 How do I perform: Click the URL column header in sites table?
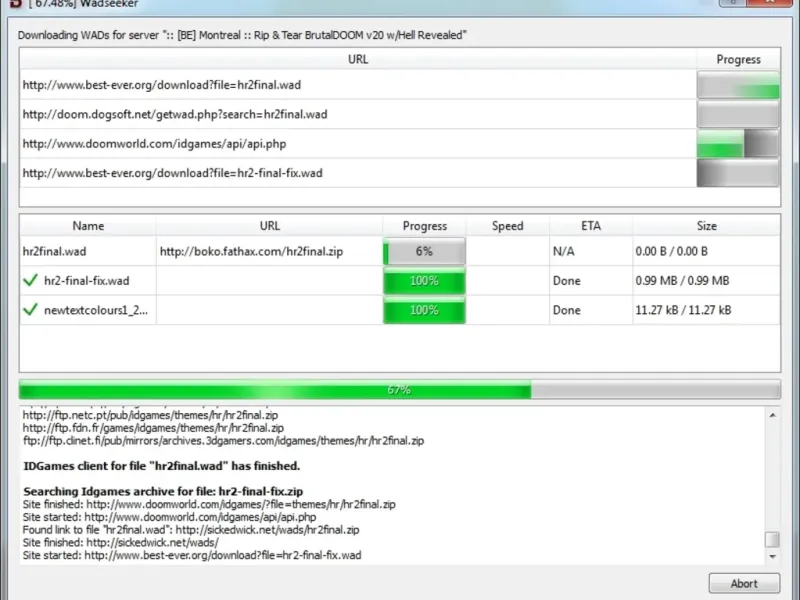(358, 59)
